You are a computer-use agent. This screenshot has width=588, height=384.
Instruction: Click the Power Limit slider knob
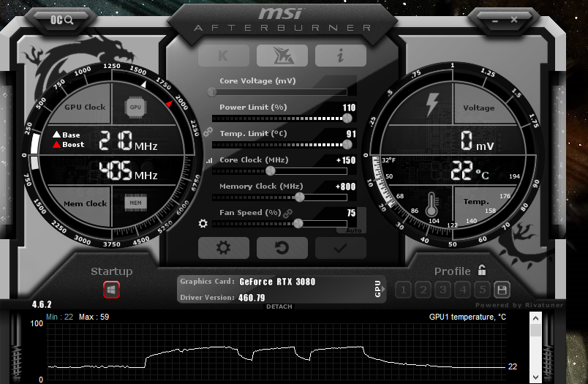(347, 118)
